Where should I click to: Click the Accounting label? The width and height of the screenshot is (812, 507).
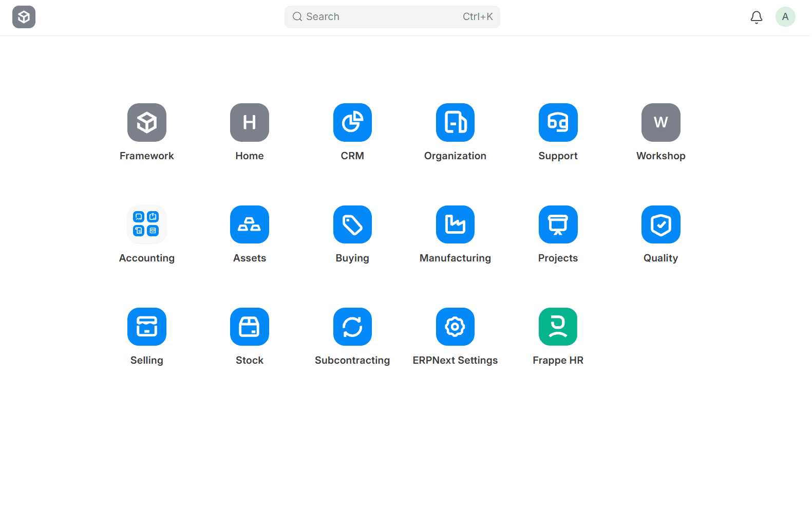147,258
